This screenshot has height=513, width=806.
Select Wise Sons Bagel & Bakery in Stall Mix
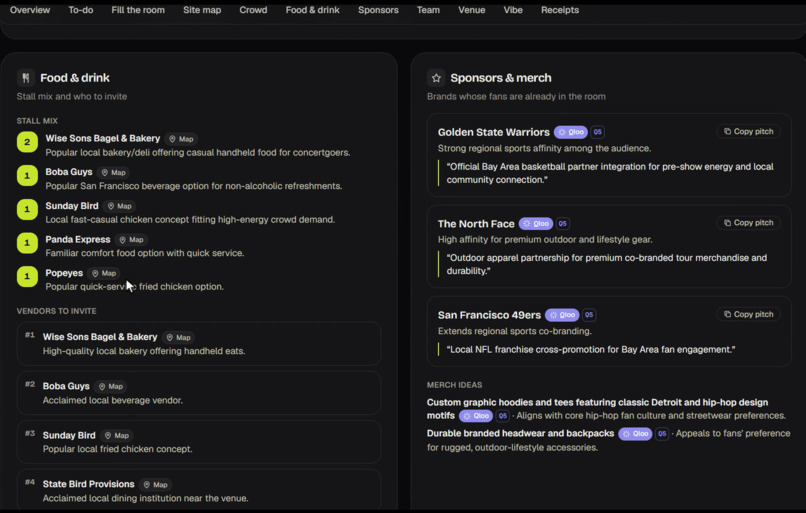(103, 138)
